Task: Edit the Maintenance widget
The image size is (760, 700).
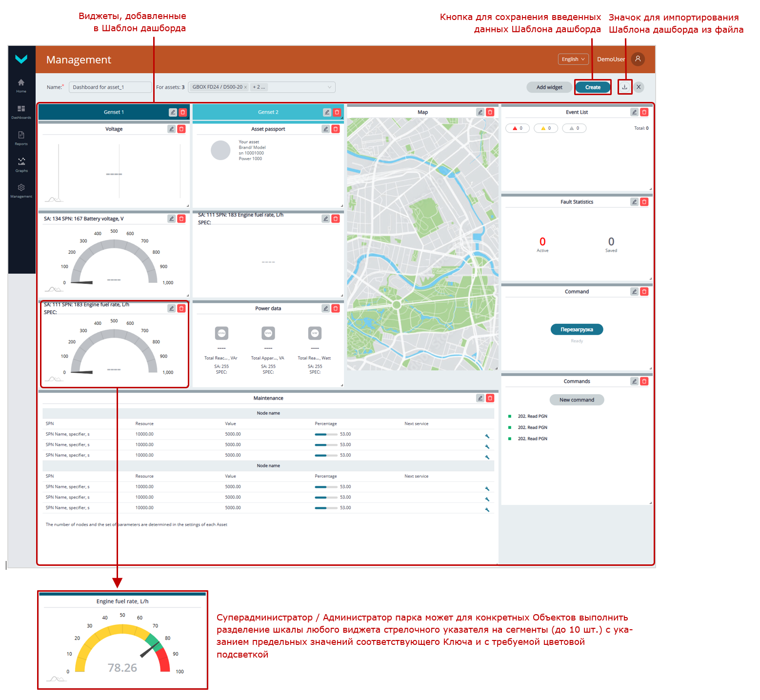Action: (x=480, y=398)
